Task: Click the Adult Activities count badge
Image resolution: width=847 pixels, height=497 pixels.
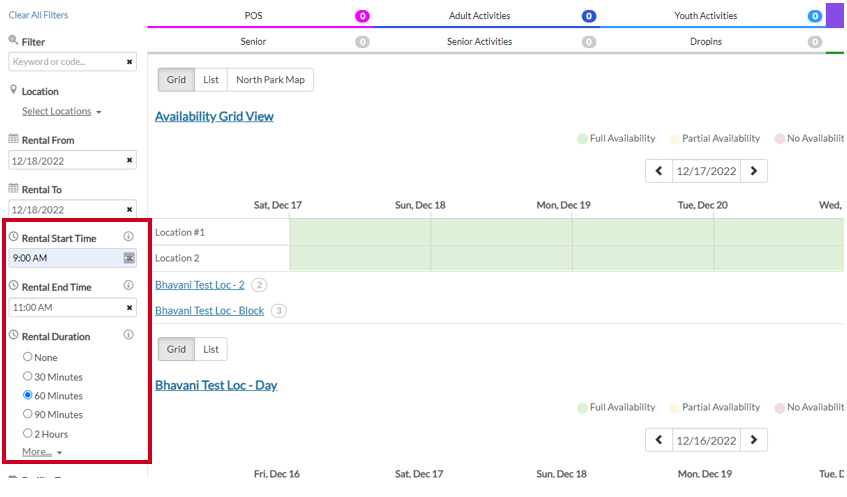Action: pyautogui.click(x=589, y=16)
